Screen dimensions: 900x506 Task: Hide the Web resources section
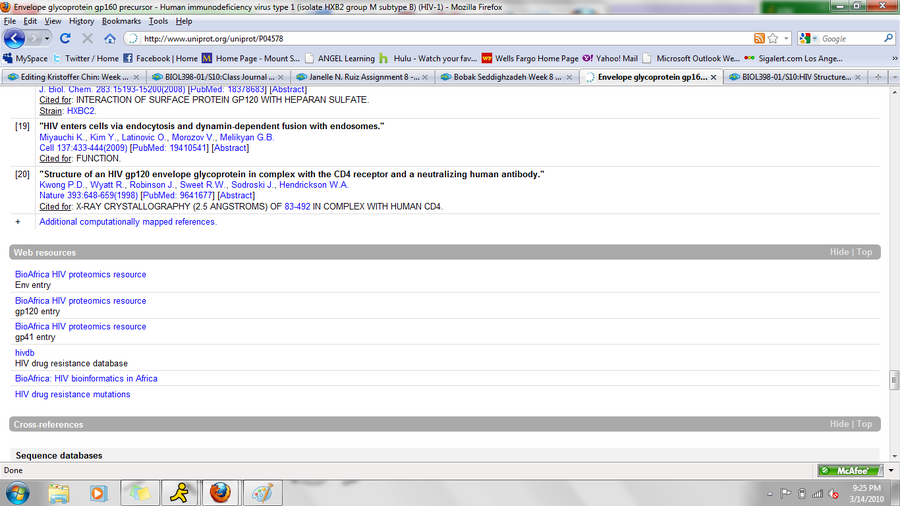pyautogui.click(x=839, y=252)
